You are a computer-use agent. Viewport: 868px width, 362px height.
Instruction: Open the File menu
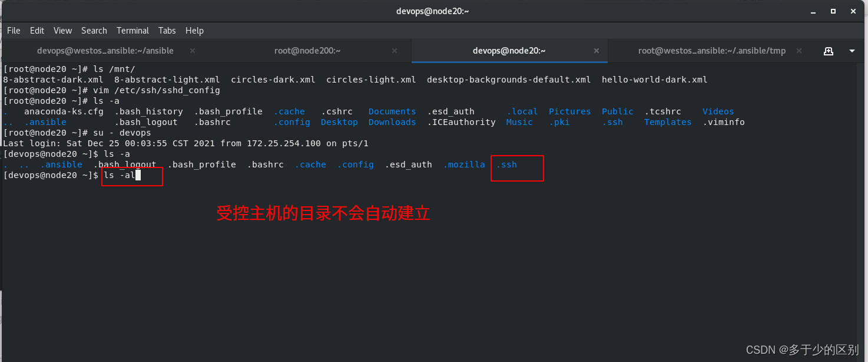tap(14, 31)
